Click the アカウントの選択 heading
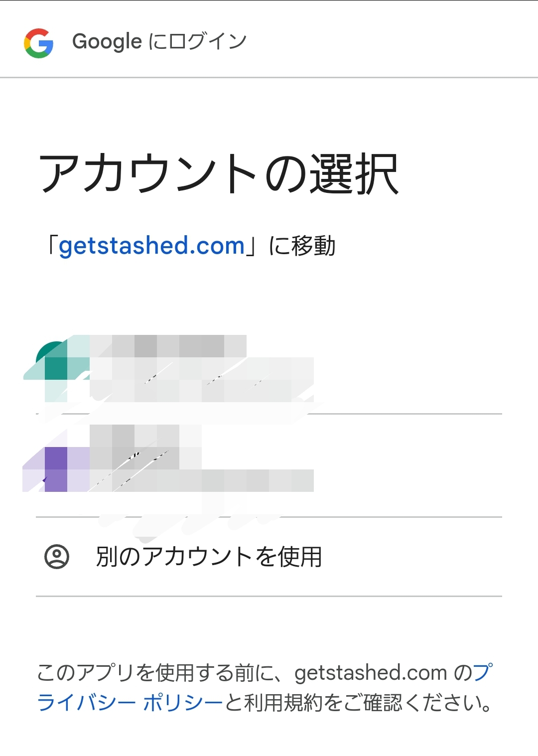Viewport: 538px width, 756px height. [x=219, y=172]
